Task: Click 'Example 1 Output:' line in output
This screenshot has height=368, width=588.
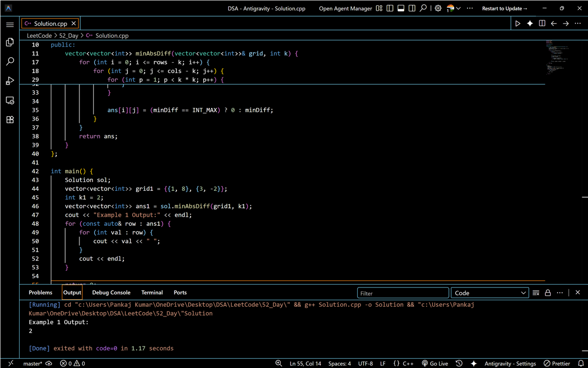Action: (x=59, y=322)
